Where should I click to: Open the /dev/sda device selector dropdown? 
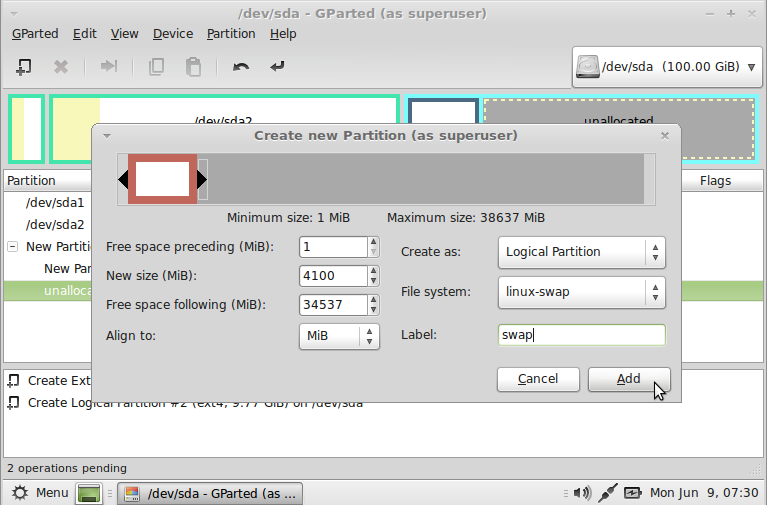tap(667, 67)
